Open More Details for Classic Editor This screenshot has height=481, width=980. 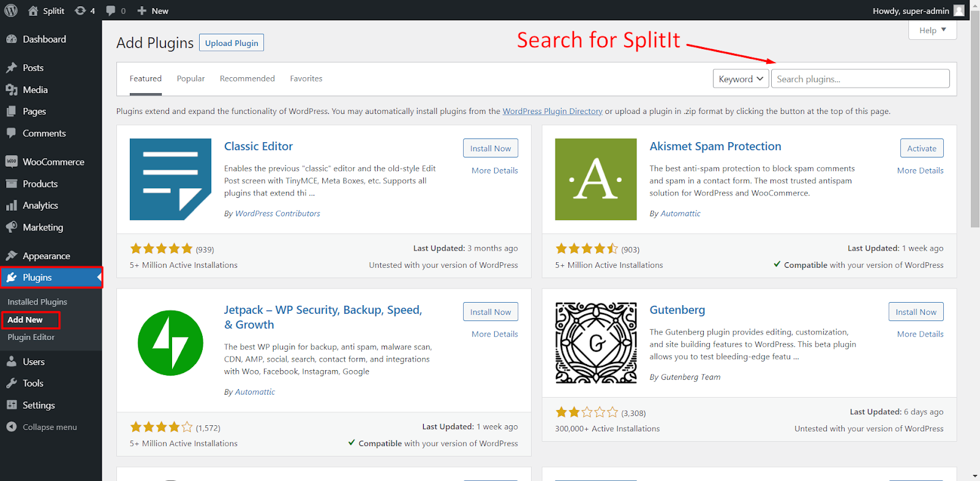[x=495, y=170]
